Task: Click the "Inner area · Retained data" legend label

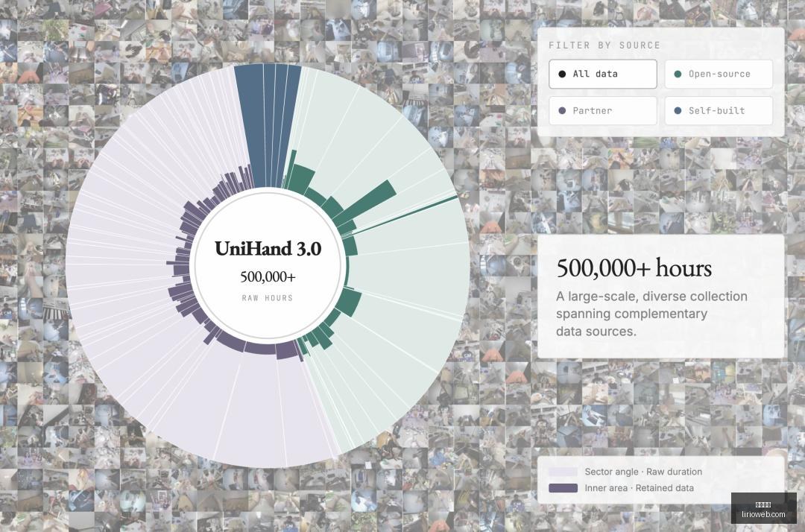Action: pyautogui.click(x=640, y=488)
